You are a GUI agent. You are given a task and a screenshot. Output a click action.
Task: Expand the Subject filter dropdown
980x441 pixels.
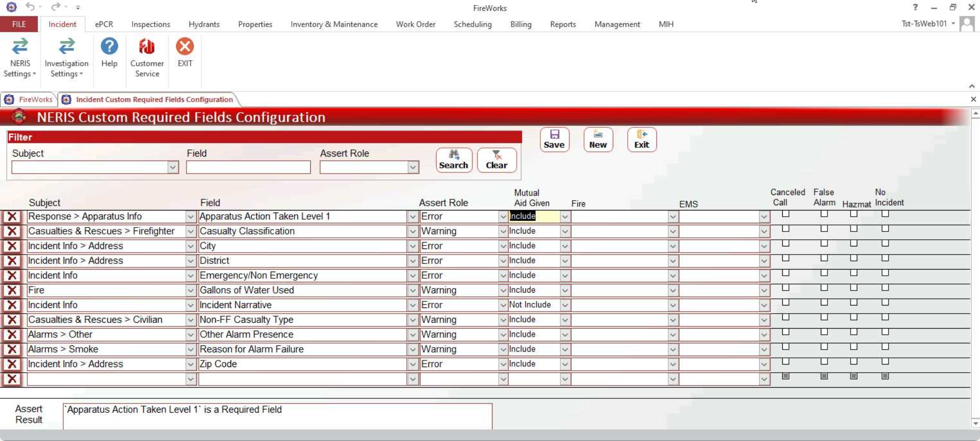point(173,167)
